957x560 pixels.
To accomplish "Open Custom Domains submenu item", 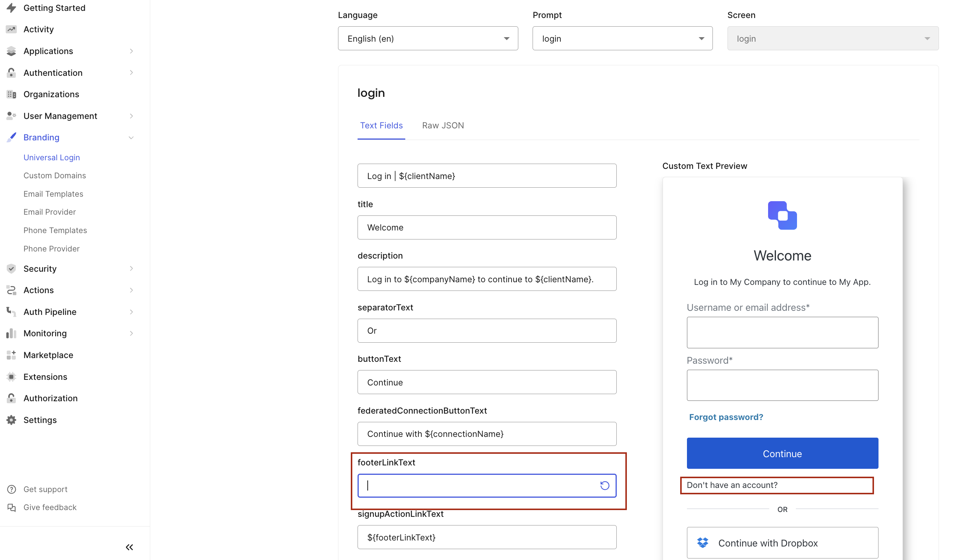I will pyautogui.click(x=55, y=175).
